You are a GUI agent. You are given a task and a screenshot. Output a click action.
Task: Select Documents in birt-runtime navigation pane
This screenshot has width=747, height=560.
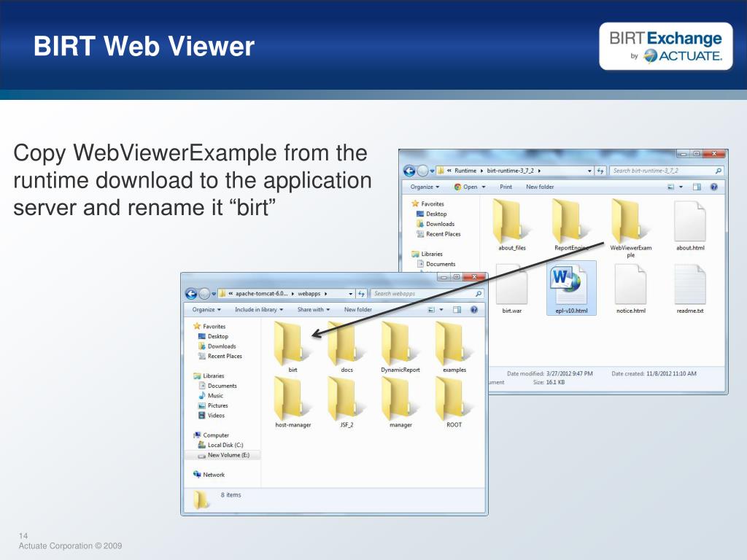click(x=436, y=264)
